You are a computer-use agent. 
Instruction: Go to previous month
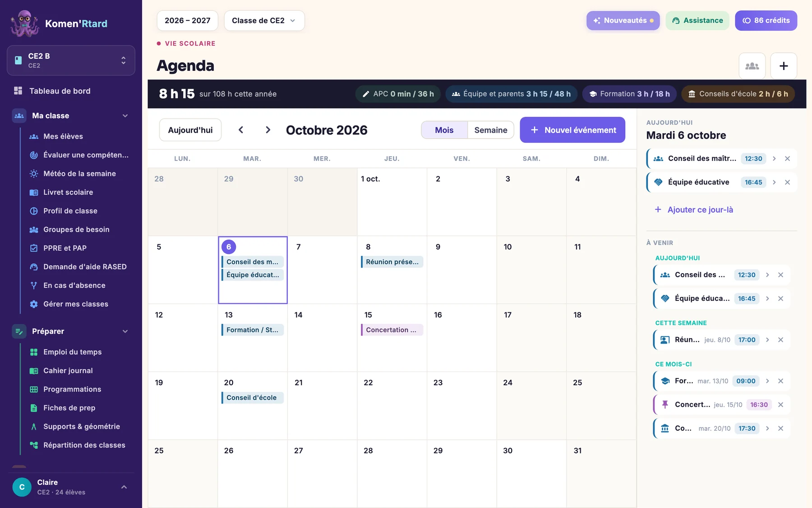pyautogui.click(x=241, y=130)
